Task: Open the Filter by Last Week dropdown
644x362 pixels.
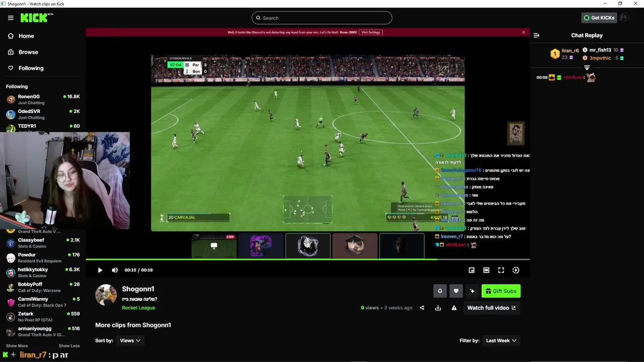Action: 501,340
